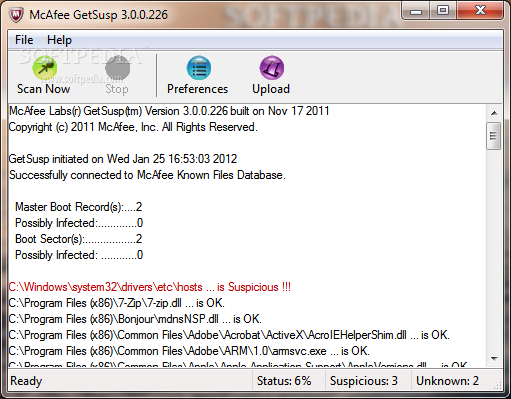Image resolution: width=511 pixels, height=399 pixels.
Task: Click the Unknown: 2 status entry
Action: click(447, 381)
